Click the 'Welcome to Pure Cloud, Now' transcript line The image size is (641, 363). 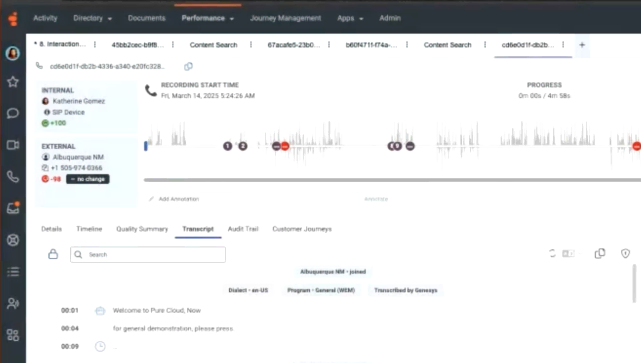coord(157,310)
